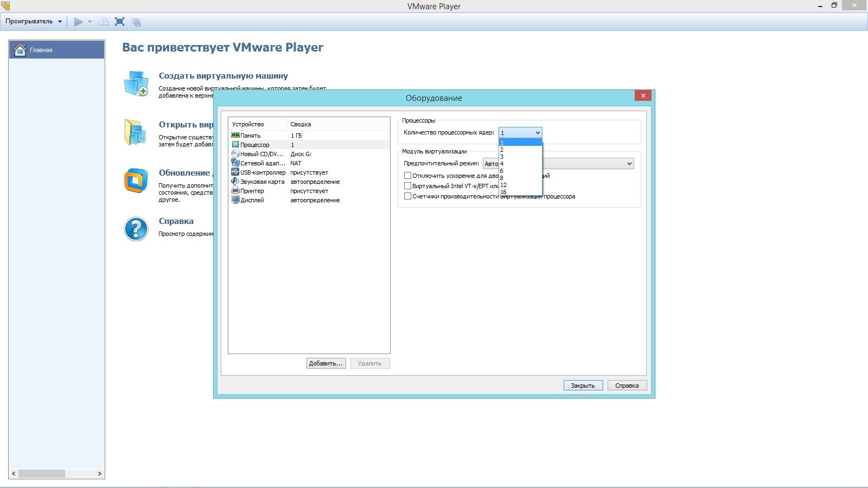This screenshot has width=868, height=488.
Task: Click the open virtual machine folder icon
Action: (x=135, y=132)
